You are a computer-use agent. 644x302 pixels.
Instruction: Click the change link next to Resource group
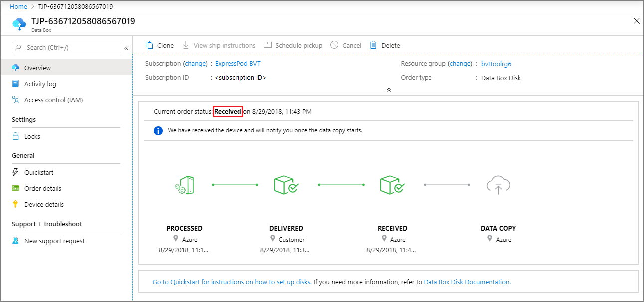[x=460, y=64]
